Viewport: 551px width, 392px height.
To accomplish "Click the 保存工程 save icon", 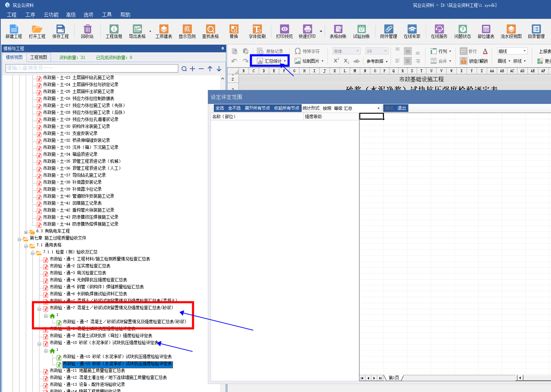I will pos(61,31).
